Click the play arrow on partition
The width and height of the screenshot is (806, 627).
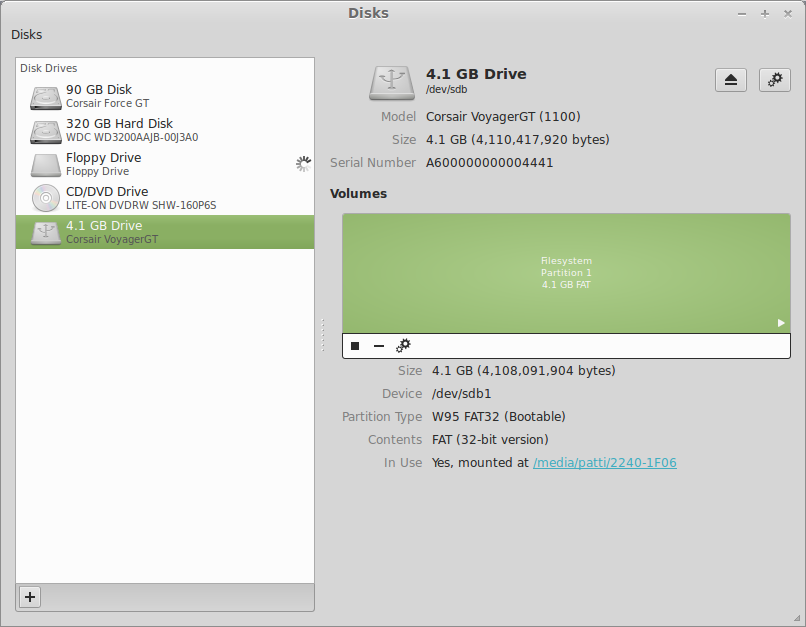click(781, 323)
